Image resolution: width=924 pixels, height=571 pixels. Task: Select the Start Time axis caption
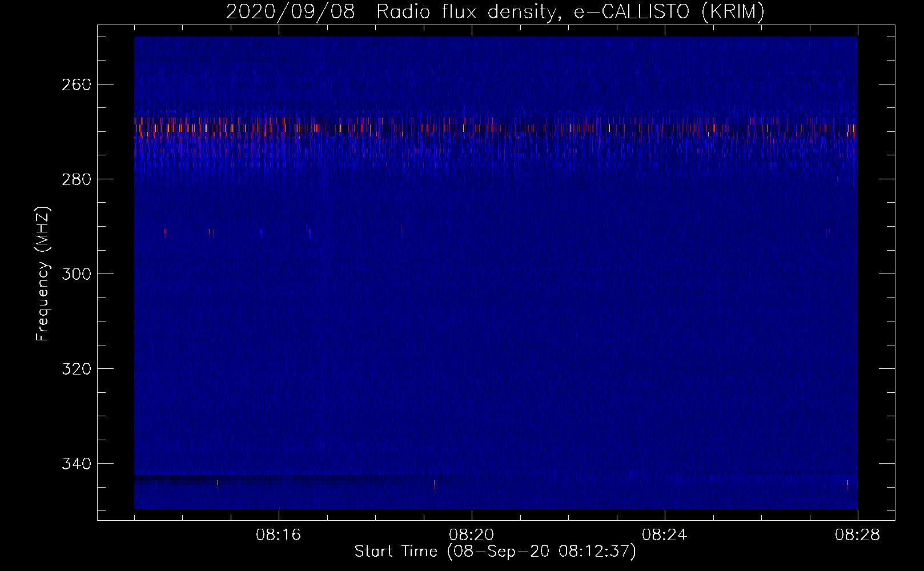point(495,552)
